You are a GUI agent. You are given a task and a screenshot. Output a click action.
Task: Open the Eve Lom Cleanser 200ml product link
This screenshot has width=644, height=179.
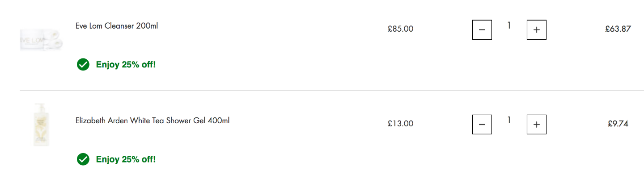coord(117,26)
